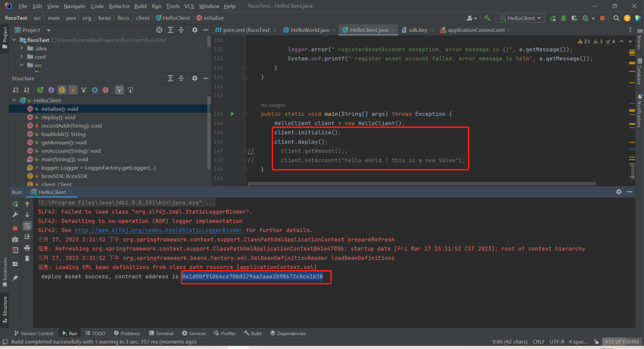
Task: Select deploy(): void in the Structure list
Action: pos(58,117)
